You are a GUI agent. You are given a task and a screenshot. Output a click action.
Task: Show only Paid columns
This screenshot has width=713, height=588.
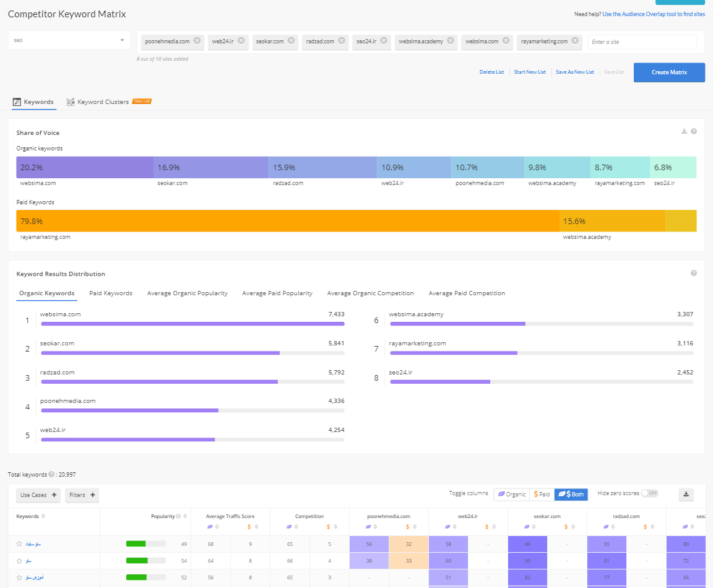coord(542,495)
